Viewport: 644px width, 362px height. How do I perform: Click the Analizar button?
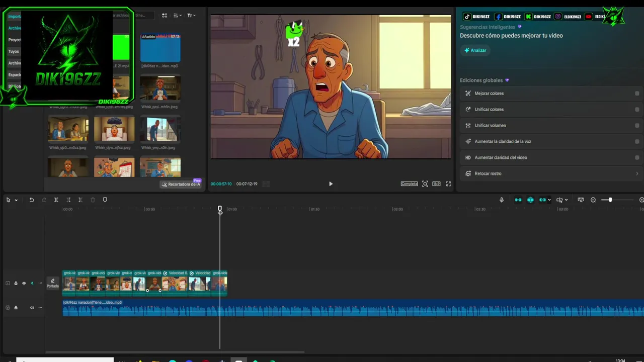tap(475, 50)
